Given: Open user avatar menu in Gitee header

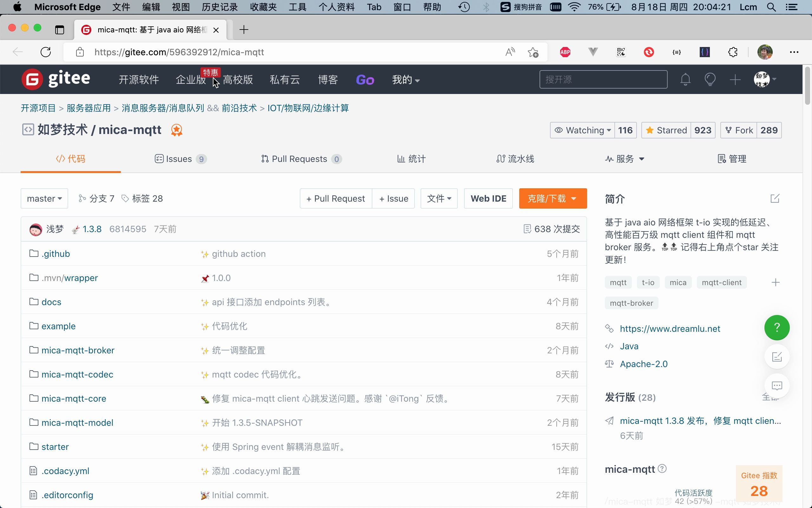Looking at the screenshot, I should pos(765,79).
